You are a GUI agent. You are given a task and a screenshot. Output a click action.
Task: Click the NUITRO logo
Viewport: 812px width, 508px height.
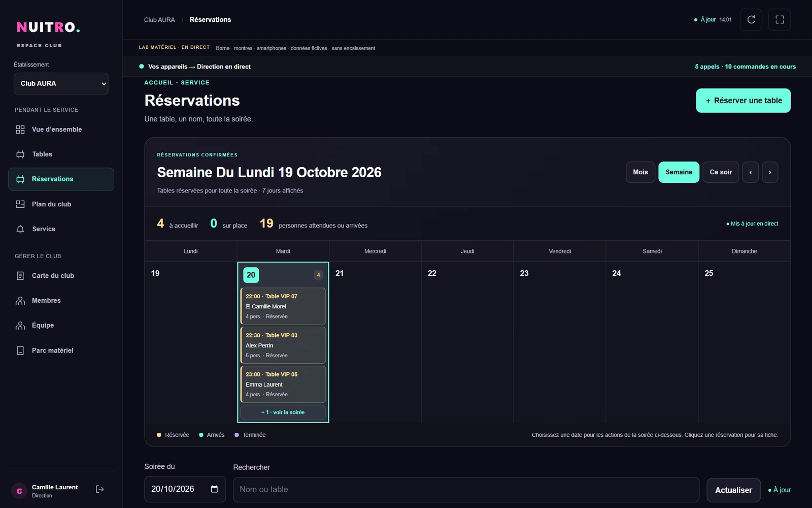[x=48, y=27]
